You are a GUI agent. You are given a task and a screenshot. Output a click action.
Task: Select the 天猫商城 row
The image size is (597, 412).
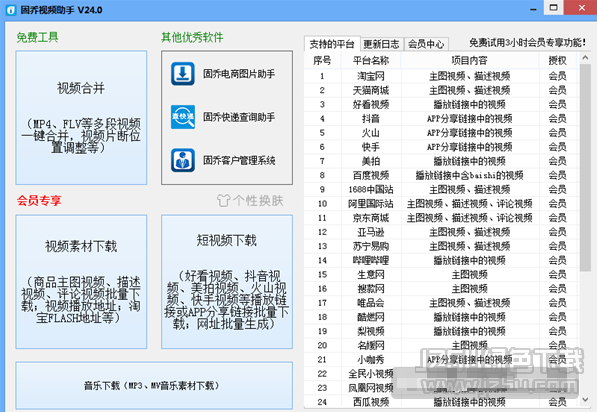442,90
